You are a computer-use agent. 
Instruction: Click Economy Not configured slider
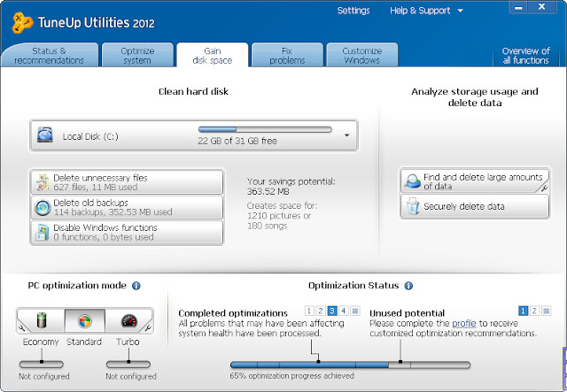coord(42,365)
